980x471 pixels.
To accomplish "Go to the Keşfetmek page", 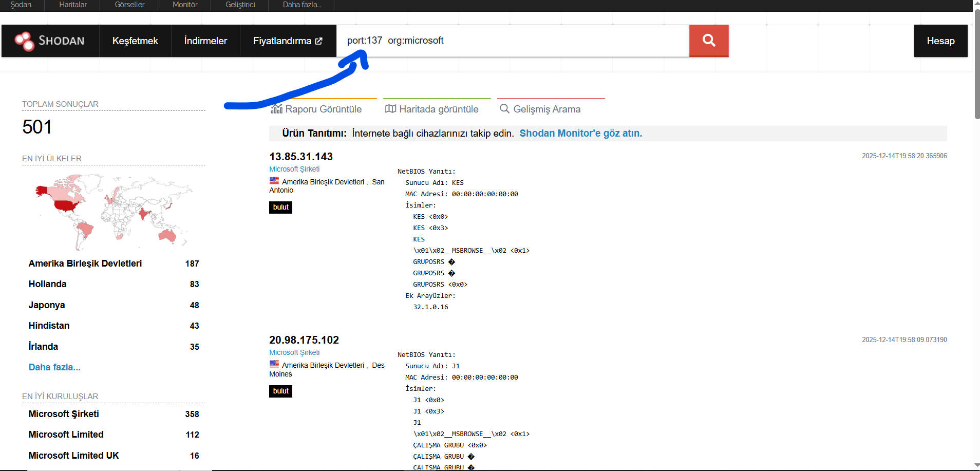I will 135,41.
